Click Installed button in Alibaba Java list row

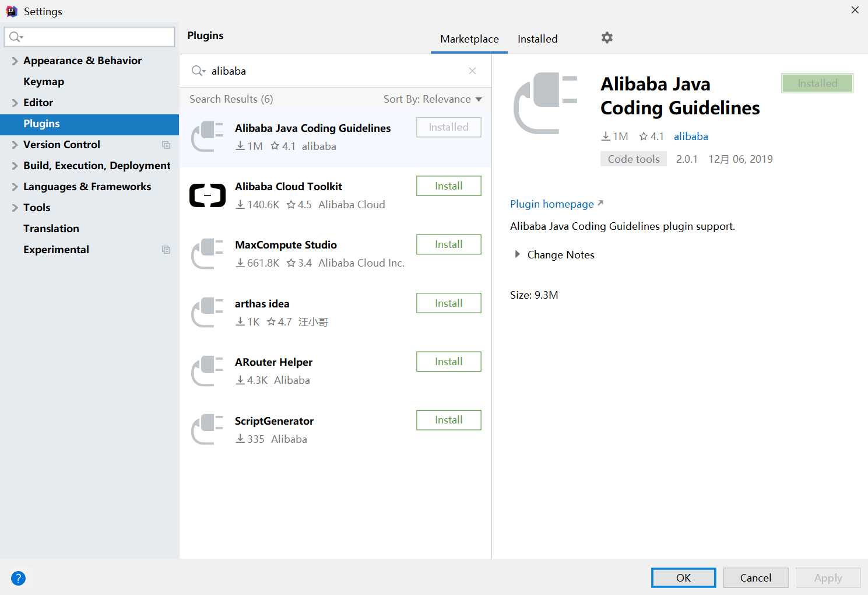click(x=449, y=127)
